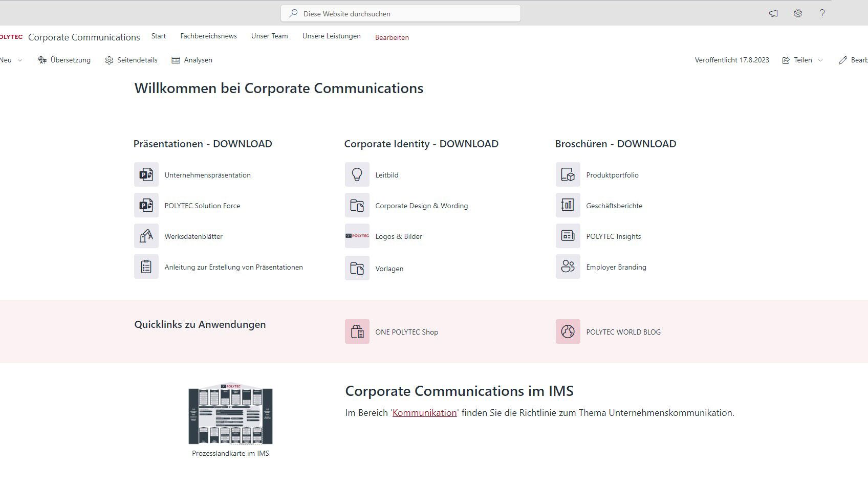868x488 pixels.
Task: Click the Corporate Design & Wording folder icon
Action: 357,206
